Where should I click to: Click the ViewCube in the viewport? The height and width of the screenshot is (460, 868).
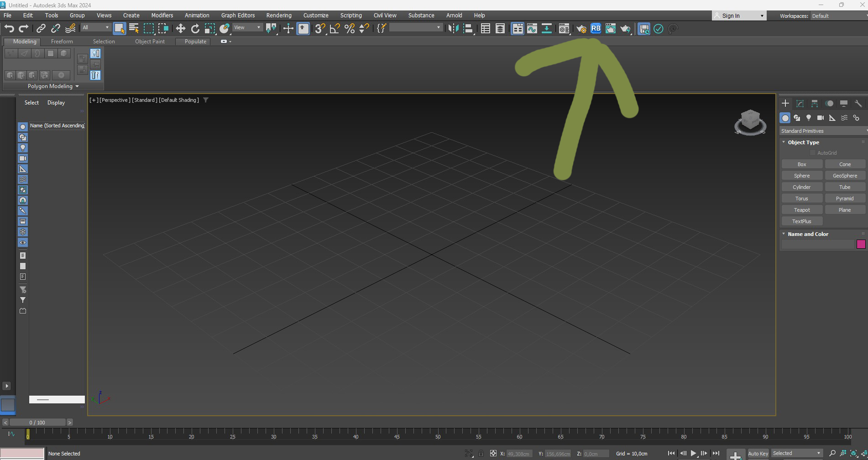coord(750,122)
